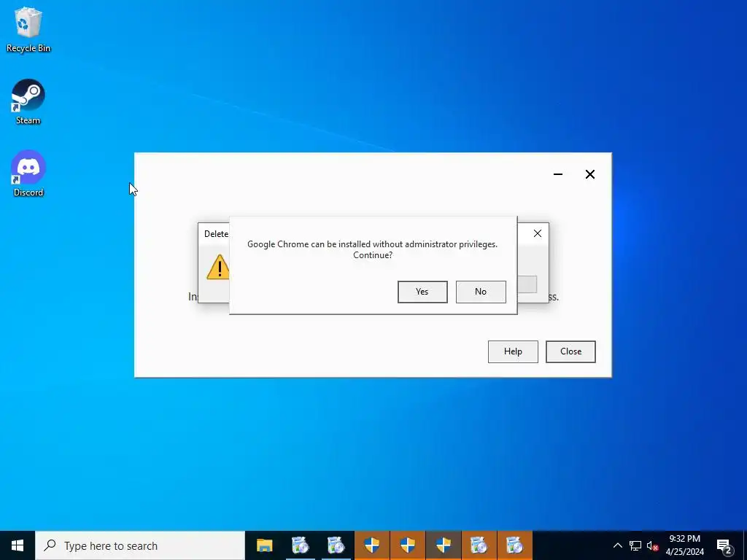
Task: Open File Explorer from the taskbar
Action: click(x=264, y=545)
